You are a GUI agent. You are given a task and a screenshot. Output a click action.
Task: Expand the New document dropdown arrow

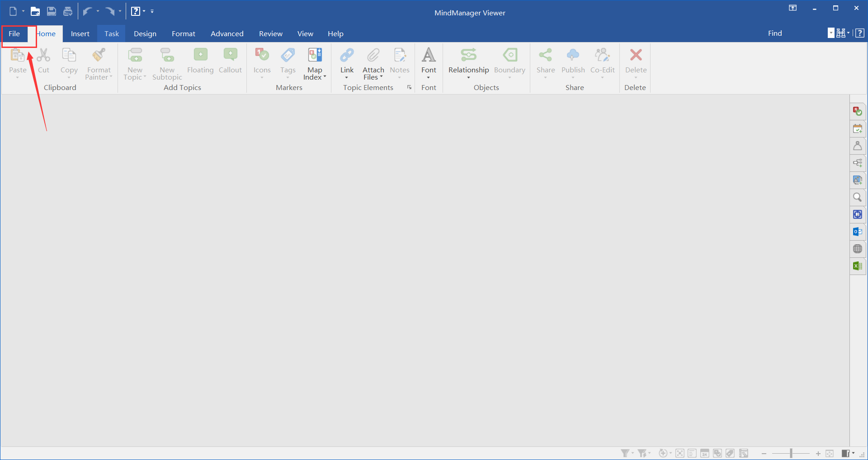tap(23, 11)
